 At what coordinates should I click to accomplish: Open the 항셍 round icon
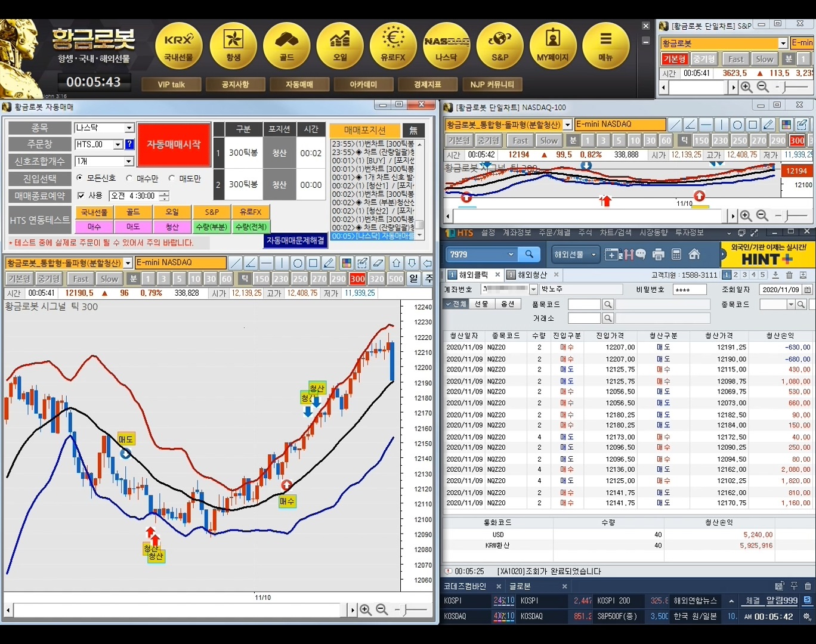233,47
